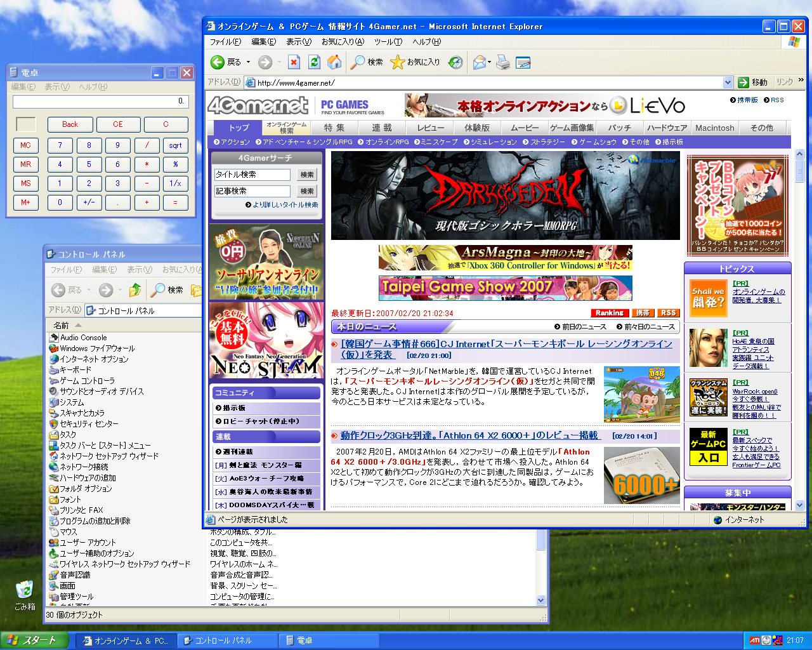The height and width of the screenshot is (650, 812).
Task: Expand the IE toolbar overflow chevron near リンク
Action: click(801, 80)
